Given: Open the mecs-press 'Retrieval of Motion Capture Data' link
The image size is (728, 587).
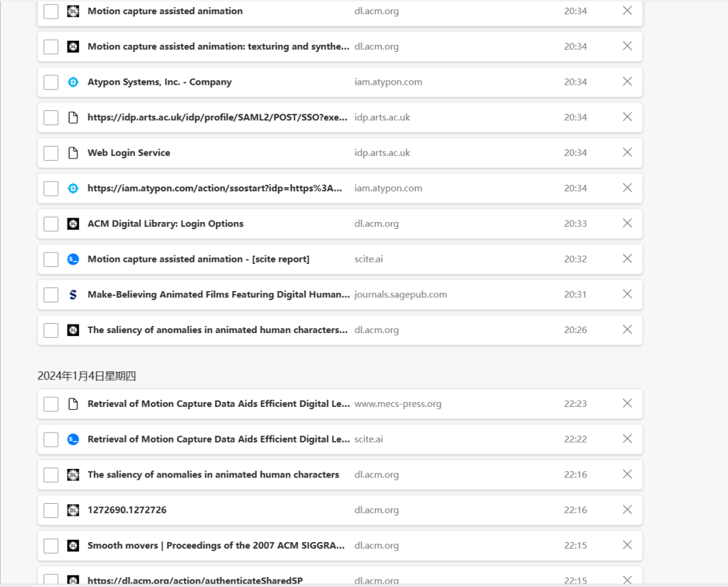Looking at the screenshot, I should [x=218, y=404].
